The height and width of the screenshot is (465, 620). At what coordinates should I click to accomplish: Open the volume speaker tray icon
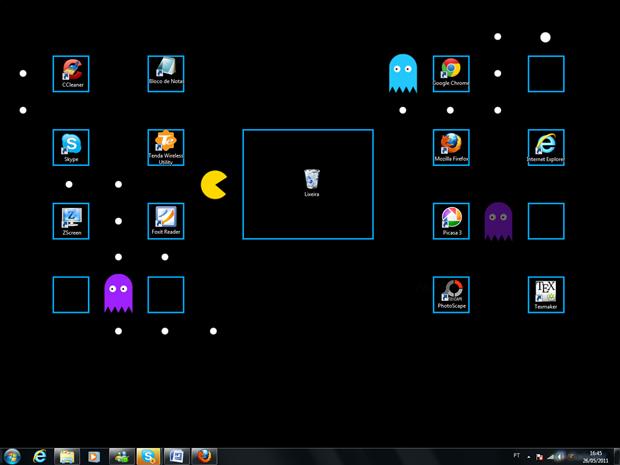pyautogui.click(x=560, y=457)
